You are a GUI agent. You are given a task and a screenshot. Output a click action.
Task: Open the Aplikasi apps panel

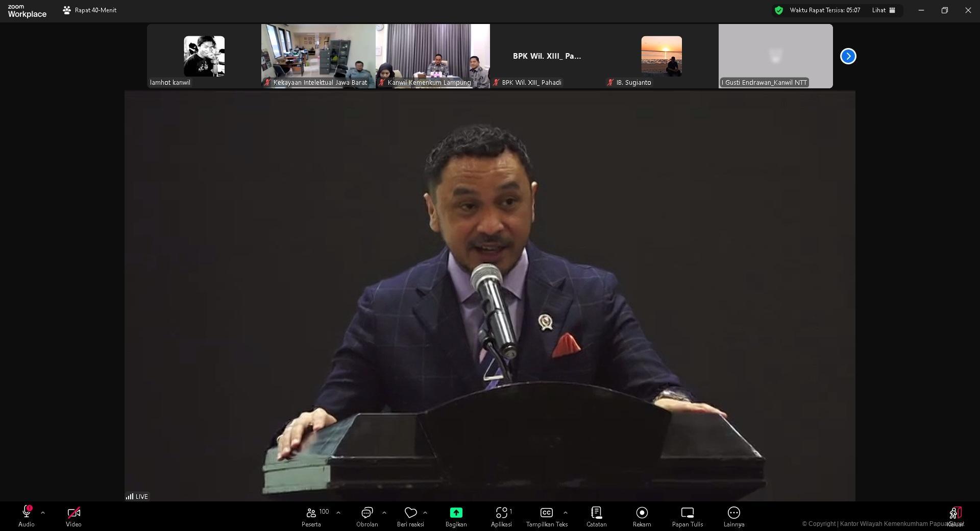[501, 513]
